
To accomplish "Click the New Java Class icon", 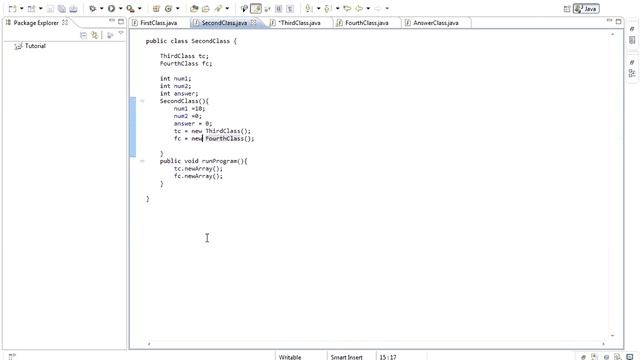I will (168, 9).
